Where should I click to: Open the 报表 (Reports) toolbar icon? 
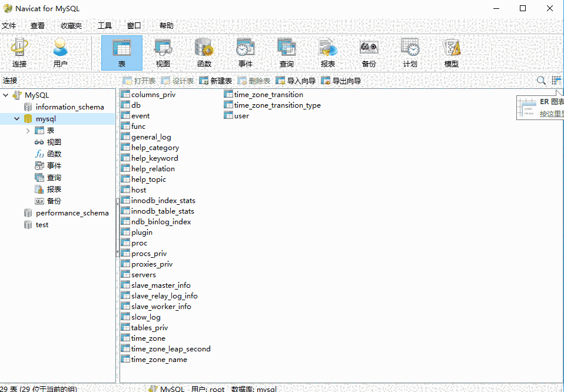pyautogui.click(x=327, y=52)
